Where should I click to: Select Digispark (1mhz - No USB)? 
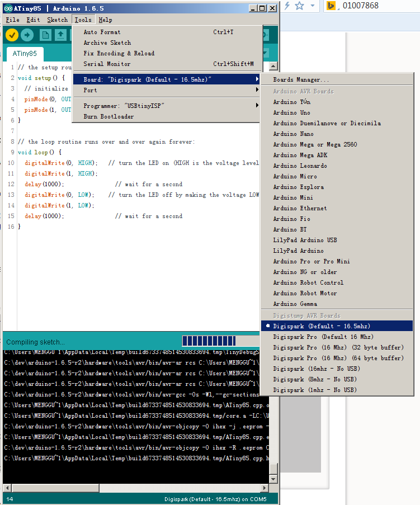337,390
